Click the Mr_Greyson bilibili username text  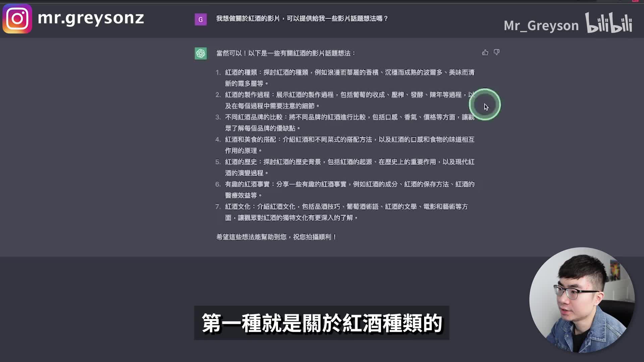[541, 26]
